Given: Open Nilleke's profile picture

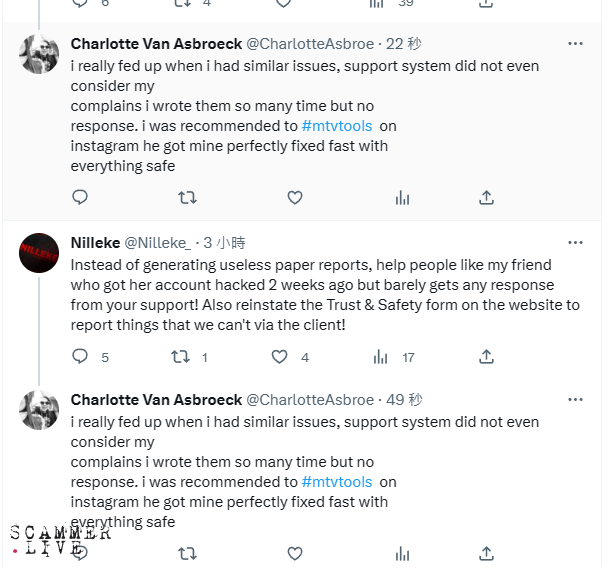Looking at the screenshot, I should [x=39, y=253].
